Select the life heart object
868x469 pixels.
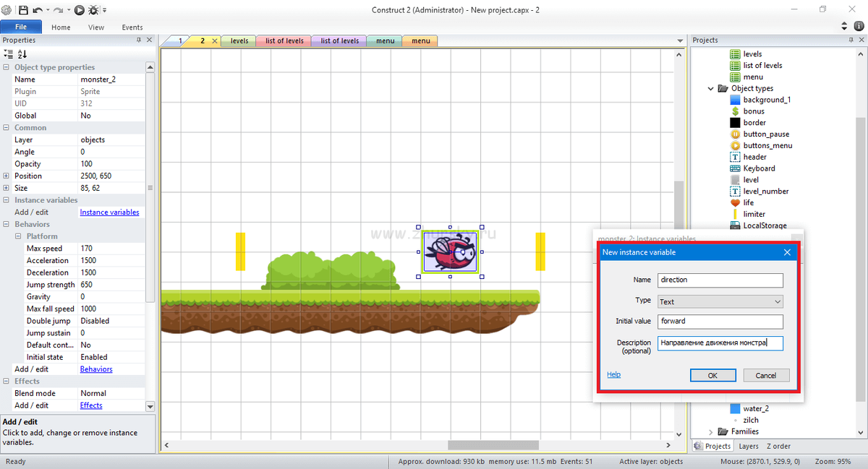(x=742, y=202)
